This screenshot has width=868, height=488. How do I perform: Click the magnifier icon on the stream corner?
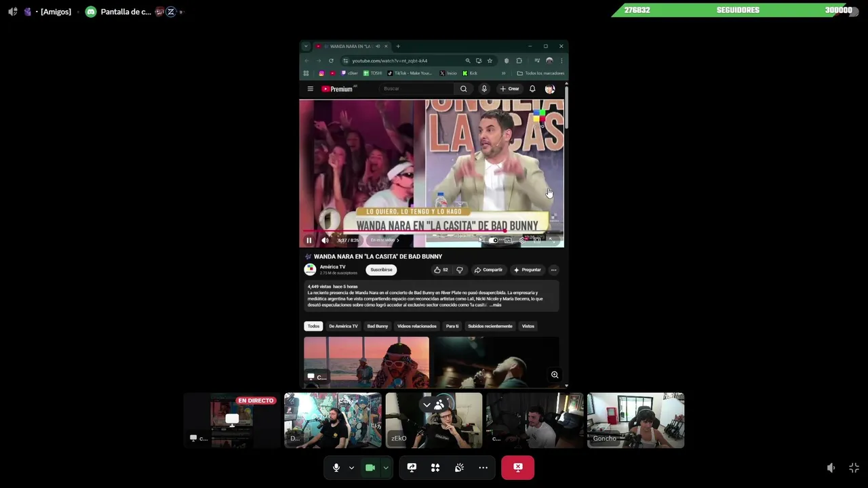click(555, 375)
